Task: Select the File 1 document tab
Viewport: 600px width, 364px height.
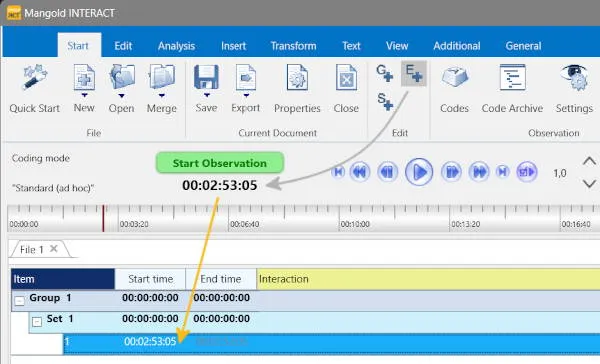Action: [32, 250]
